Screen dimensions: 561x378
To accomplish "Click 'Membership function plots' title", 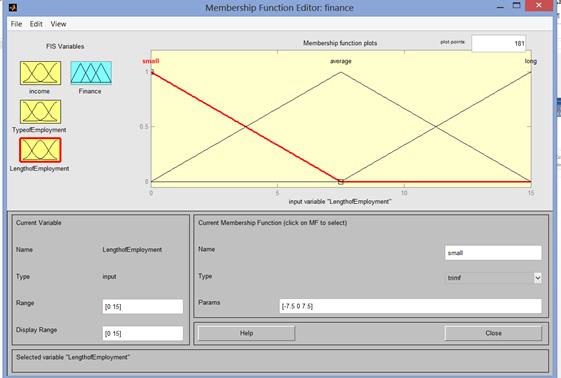I will pyautogui.click(x=340, y=43).
